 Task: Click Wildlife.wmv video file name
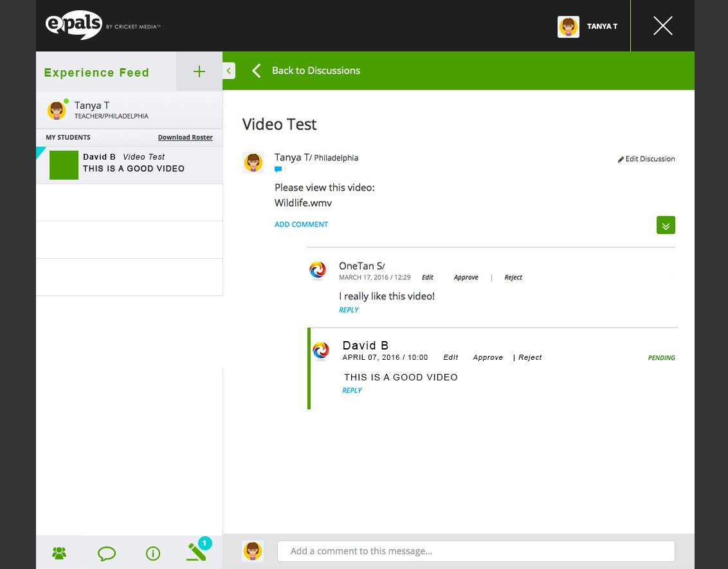coord(303,203)
